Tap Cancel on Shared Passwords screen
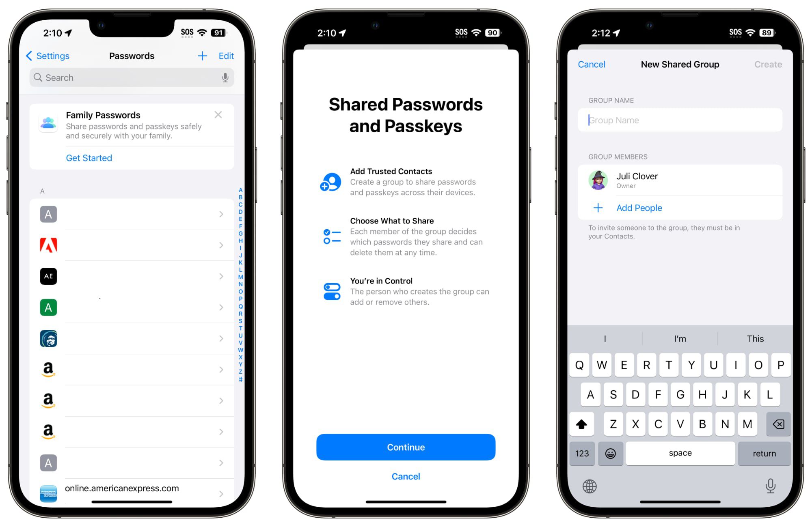 (x=406, y=476)
